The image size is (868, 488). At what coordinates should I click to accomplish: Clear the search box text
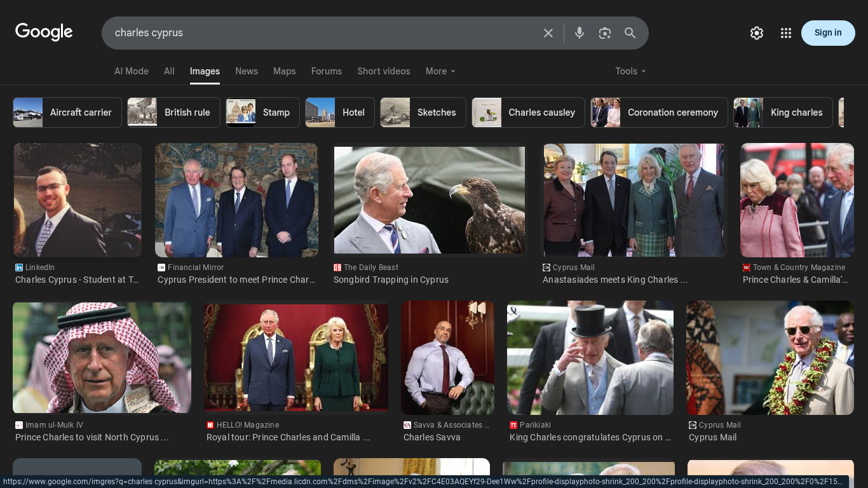(548, 33)
